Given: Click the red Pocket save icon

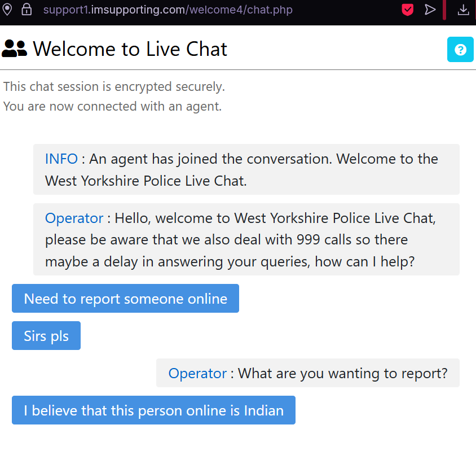Looking at the screenshot, I should 407,10.
